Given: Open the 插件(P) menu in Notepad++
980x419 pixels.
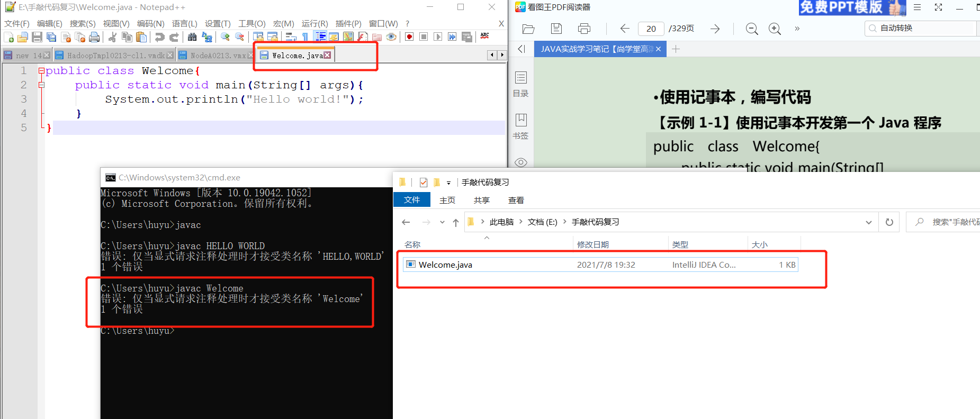Looking at the screenshot, I should coord(348,24).
